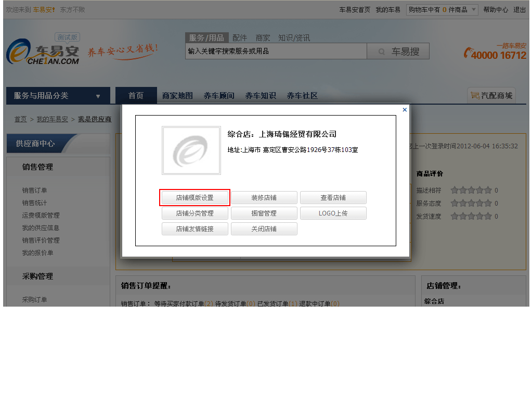Click the 采购管理 sidebar heading
The image size is (532, 405).
pos(37,276)
